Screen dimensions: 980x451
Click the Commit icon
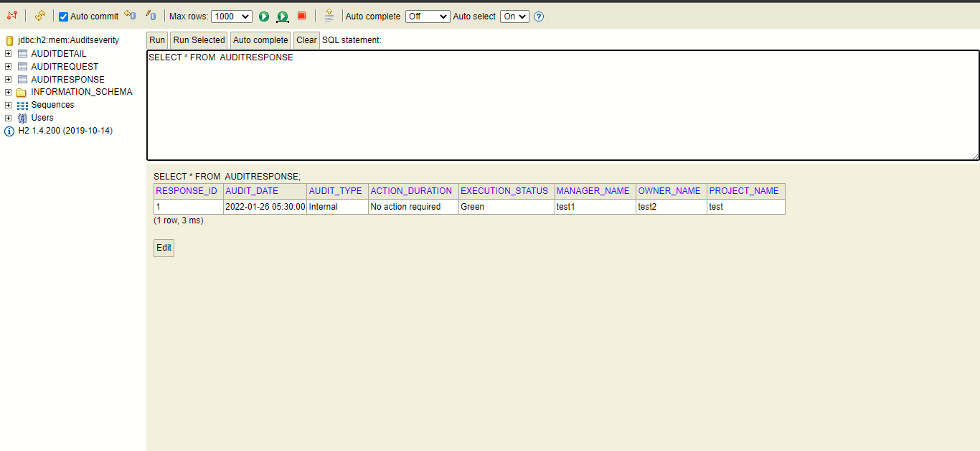[151, 15]
